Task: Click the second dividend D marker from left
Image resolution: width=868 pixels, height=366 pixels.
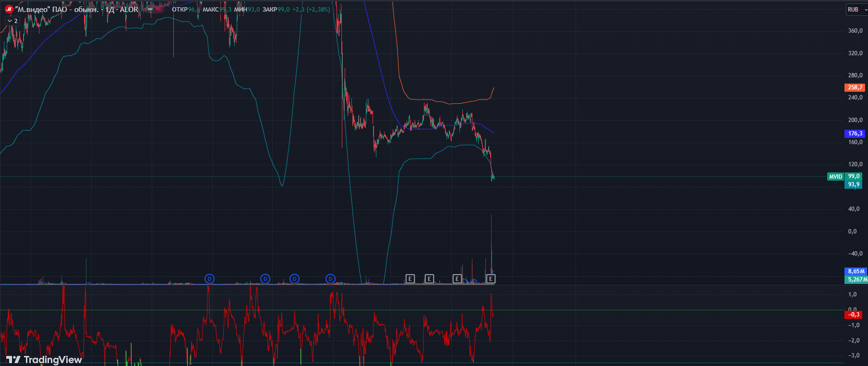Action: click(265, 279)
